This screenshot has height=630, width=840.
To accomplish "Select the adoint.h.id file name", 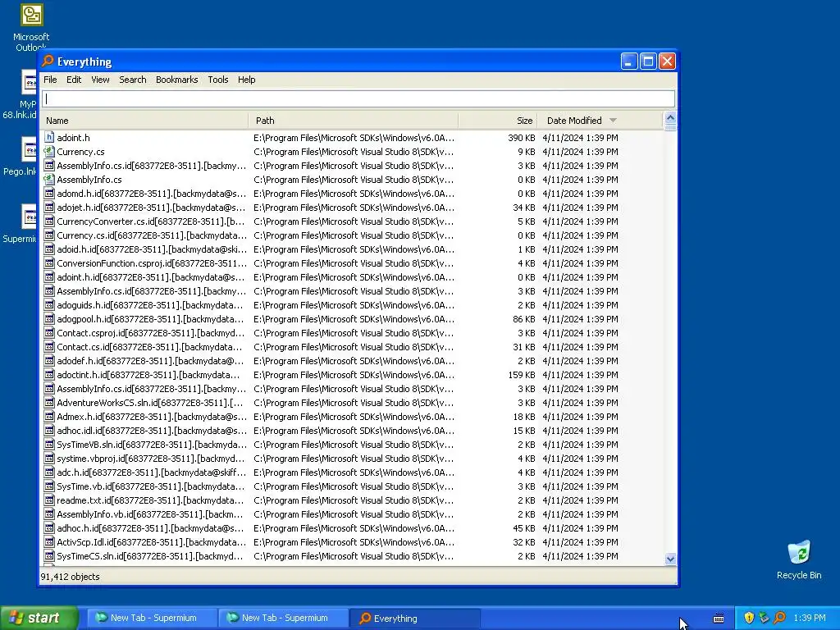I will [151, 277].
